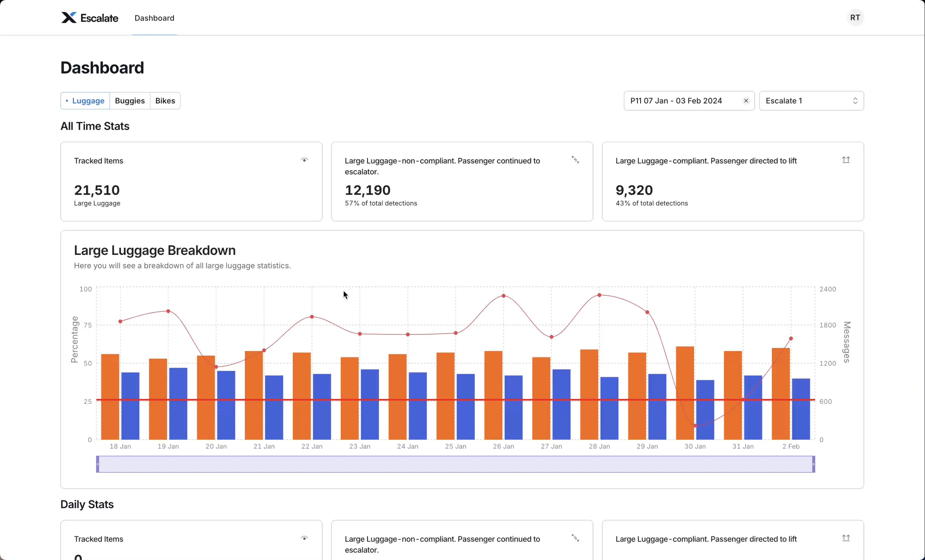This screenshot has height=560, width=925.
Task: Switch to the Buggies category
Action: [x=130, y=101]
